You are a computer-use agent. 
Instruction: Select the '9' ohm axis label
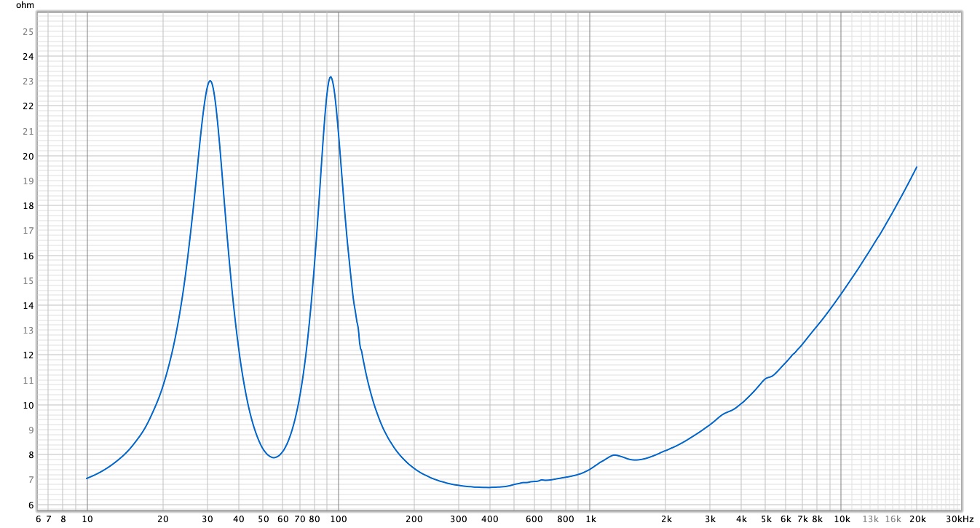pos(31,430)
